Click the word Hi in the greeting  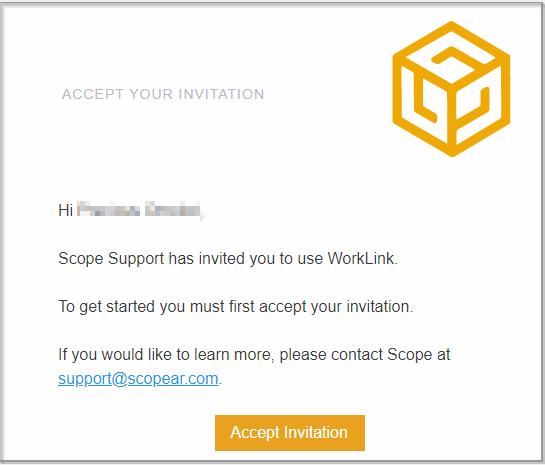[65, 210]
